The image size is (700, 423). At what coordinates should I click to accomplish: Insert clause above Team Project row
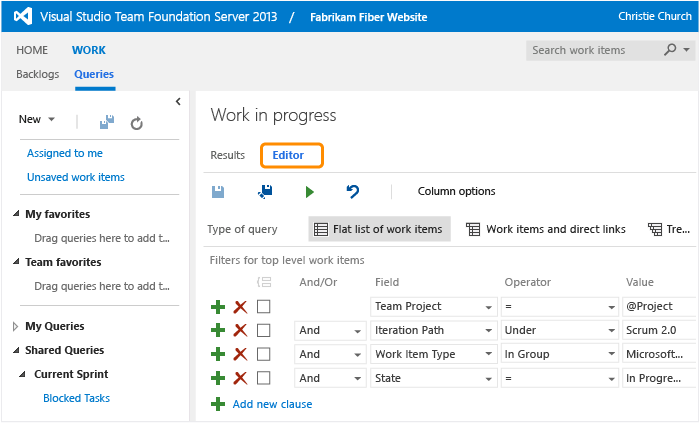click(218, 307)
